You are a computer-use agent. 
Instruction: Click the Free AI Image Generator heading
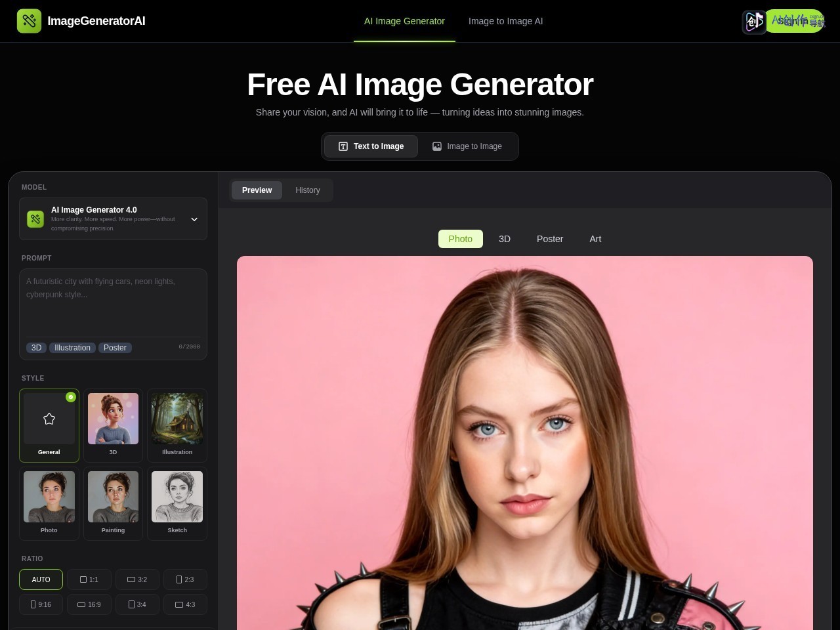420,85
